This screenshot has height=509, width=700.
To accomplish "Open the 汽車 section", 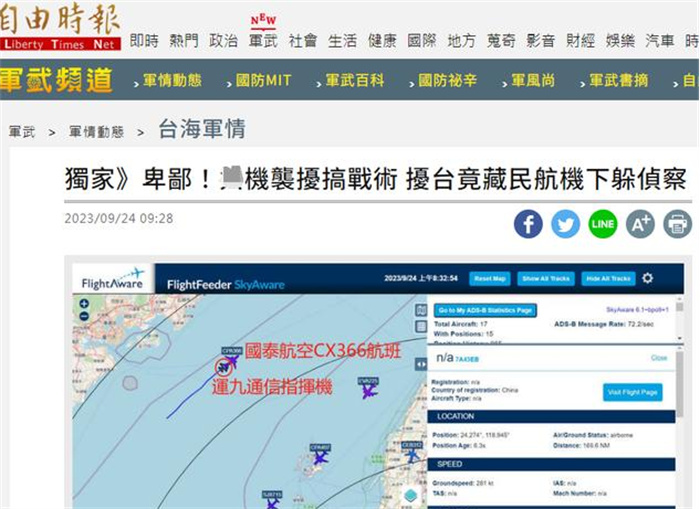I will click(x=660, y=41).
